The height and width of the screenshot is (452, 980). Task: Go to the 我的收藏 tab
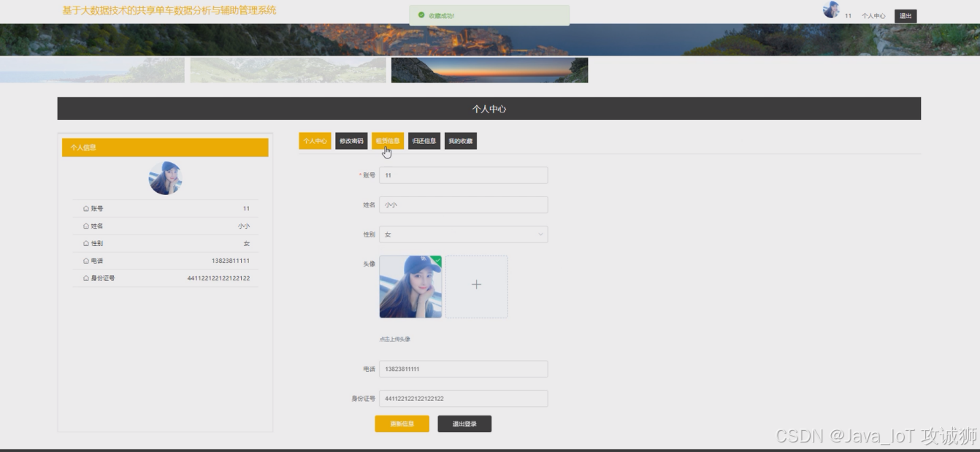pos(460,141)
